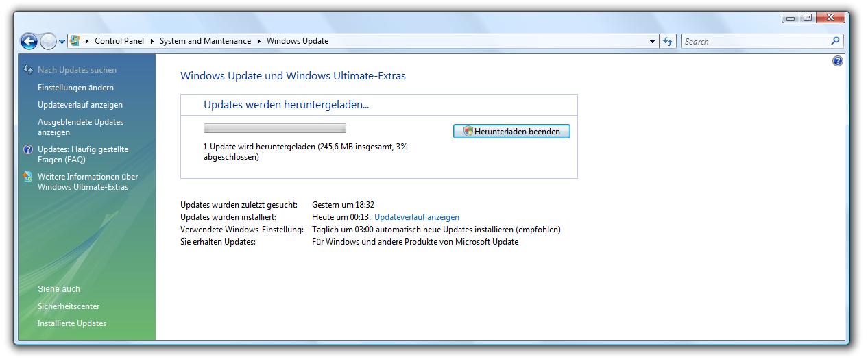Image resolution: width=868 pixels, height=359 pixels.
Task: Expand the address bar history dropdown
Action: (652, 42)
